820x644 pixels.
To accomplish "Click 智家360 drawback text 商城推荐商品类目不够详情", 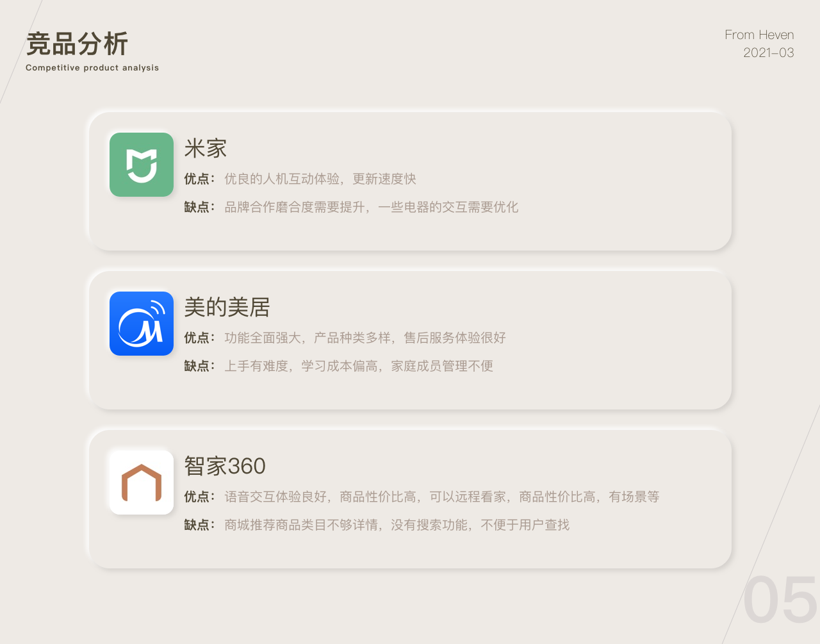I will (301, 525).
